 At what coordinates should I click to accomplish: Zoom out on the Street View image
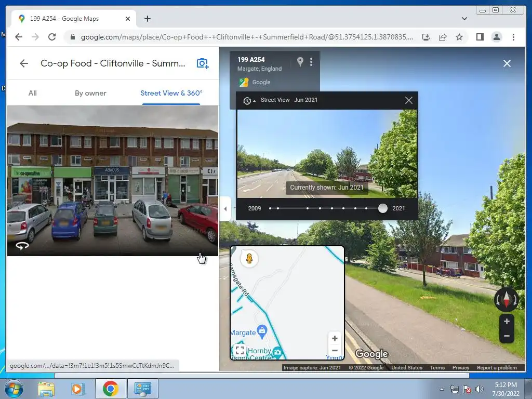pyautogui.click(x=507, y=336)
